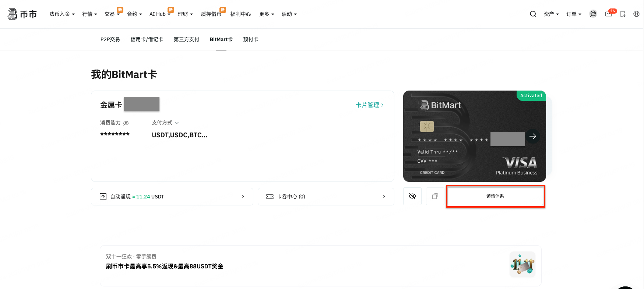The image size is (644, 289).
Task: Open the 卡券中心 (0) row
Action: (x=326, y=197)
